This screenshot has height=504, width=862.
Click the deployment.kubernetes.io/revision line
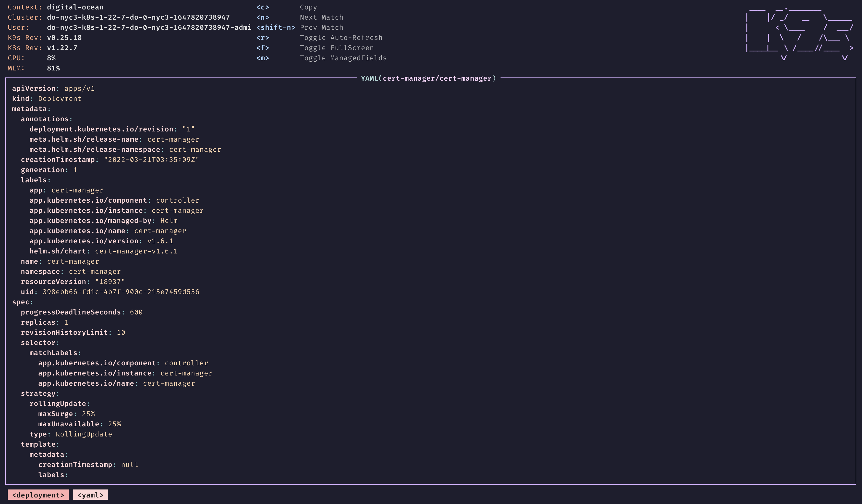[112, 129]
